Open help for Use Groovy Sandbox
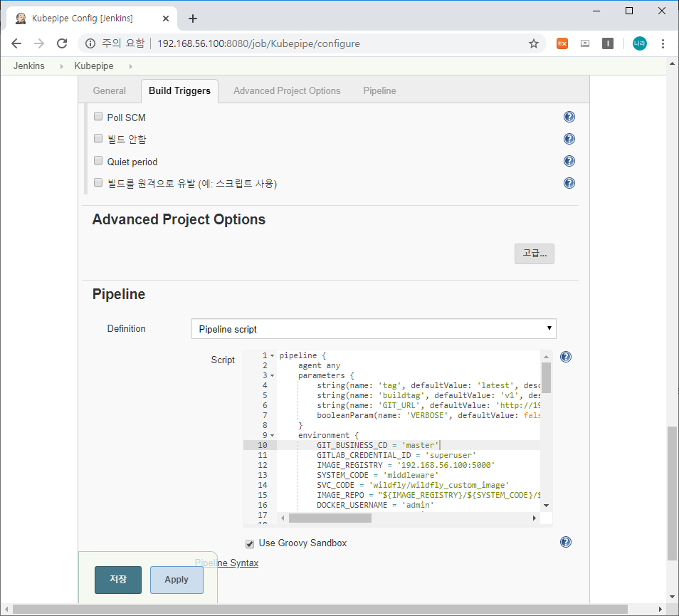This screenshot has height=616, width=679. click(566, 543)
